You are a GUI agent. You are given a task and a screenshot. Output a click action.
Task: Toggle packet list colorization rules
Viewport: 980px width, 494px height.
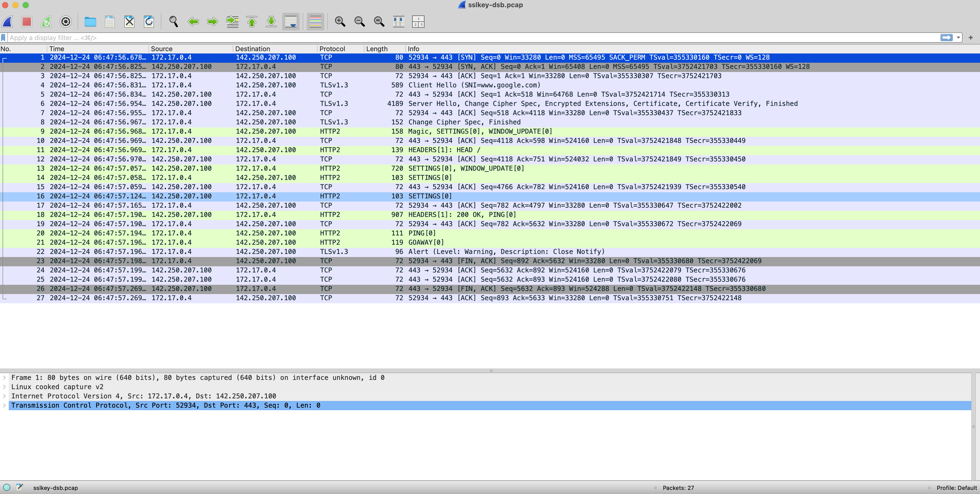315,22
